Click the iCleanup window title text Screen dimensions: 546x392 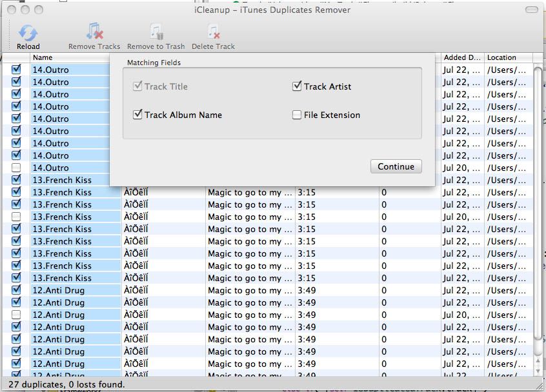272,10
